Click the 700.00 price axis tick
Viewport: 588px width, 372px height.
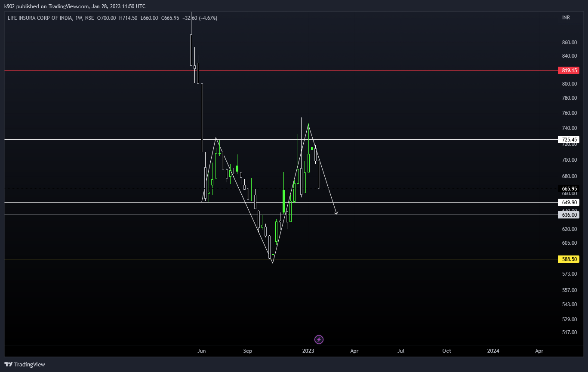569,160
